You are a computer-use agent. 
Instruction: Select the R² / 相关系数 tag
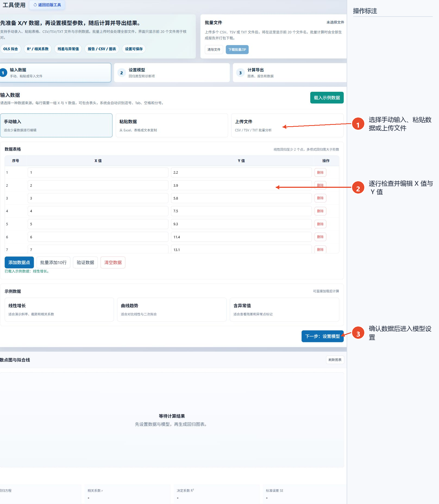(x=38, y=49)
